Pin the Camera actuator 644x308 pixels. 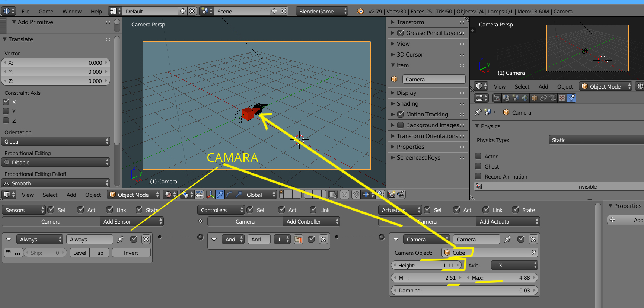(508, 239)
